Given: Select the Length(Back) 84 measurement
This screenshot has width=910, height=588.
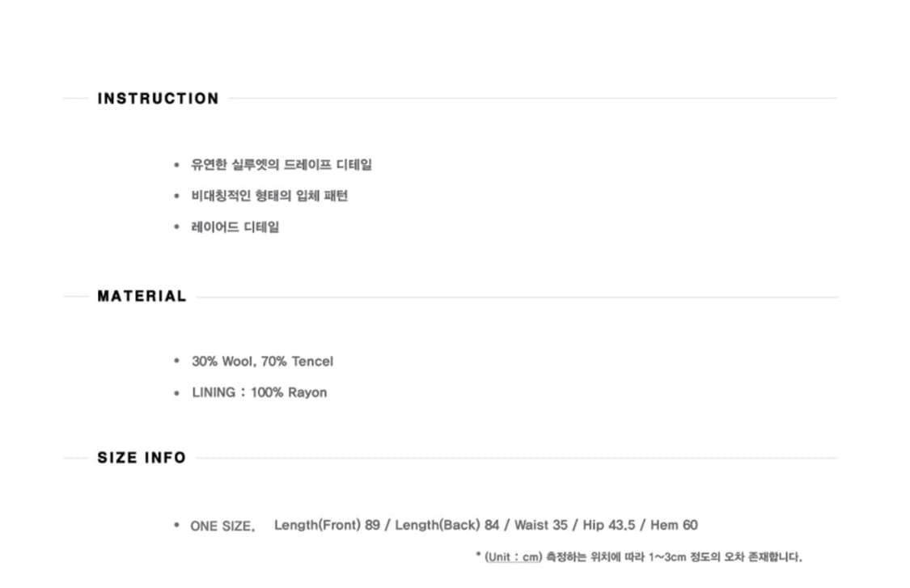Looking at the screenshot, I should coord(447,525).
